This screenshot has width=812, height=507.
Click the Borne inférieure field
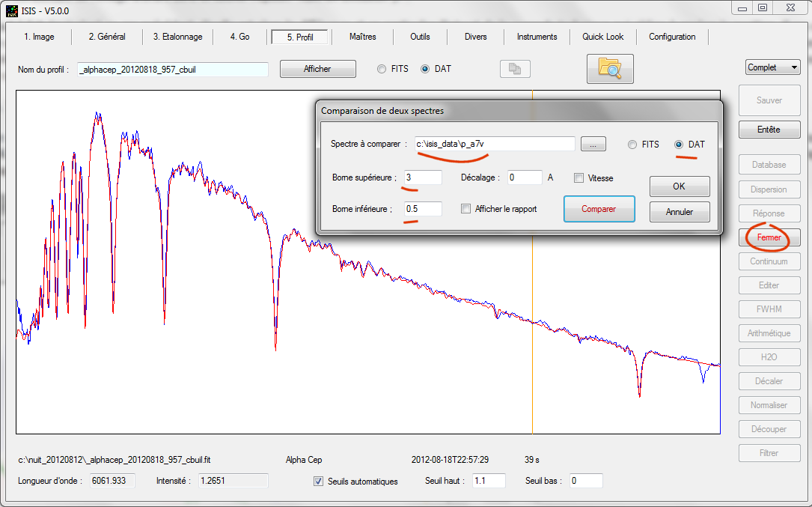[x=423, y=209]
